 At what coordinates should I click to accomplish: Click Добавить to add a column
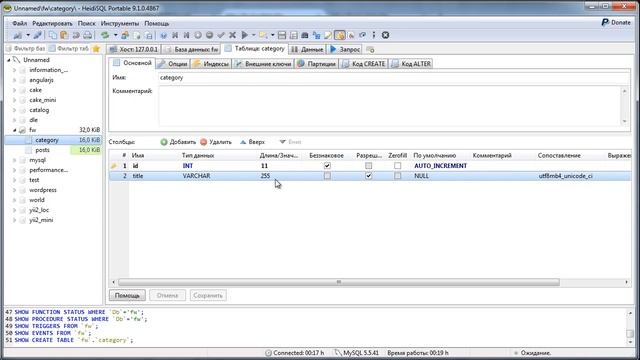178,142
